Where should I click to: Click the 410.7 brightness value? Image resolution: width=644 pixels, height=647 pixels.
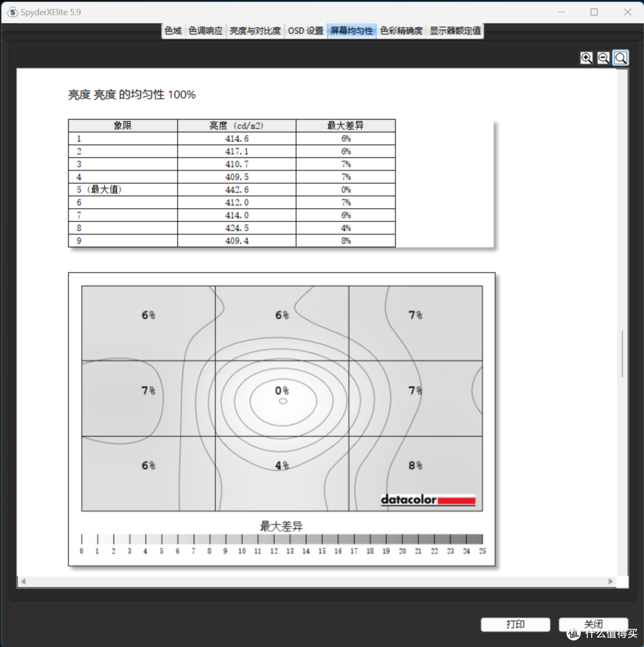[x=237, y=164]
